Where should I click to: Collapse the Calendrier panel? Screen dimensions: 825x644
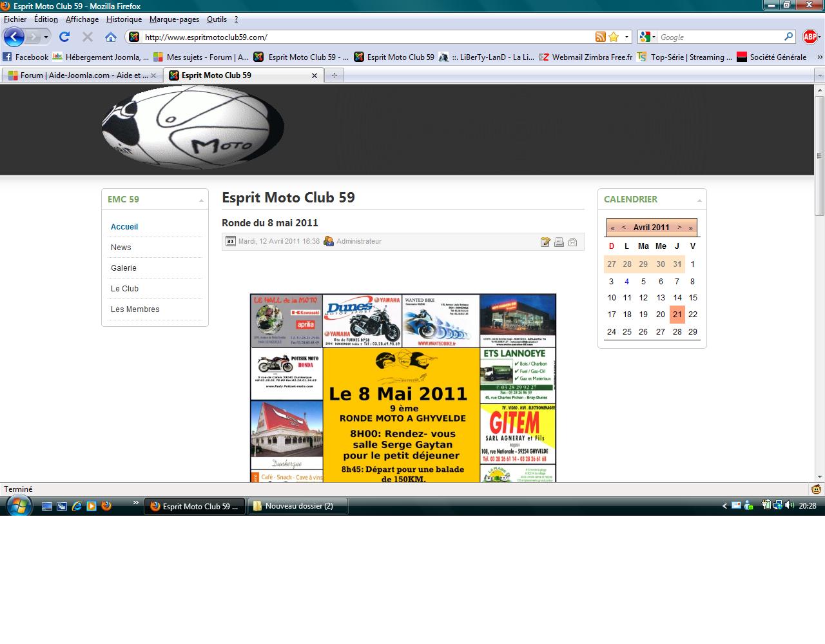point(699,200)
